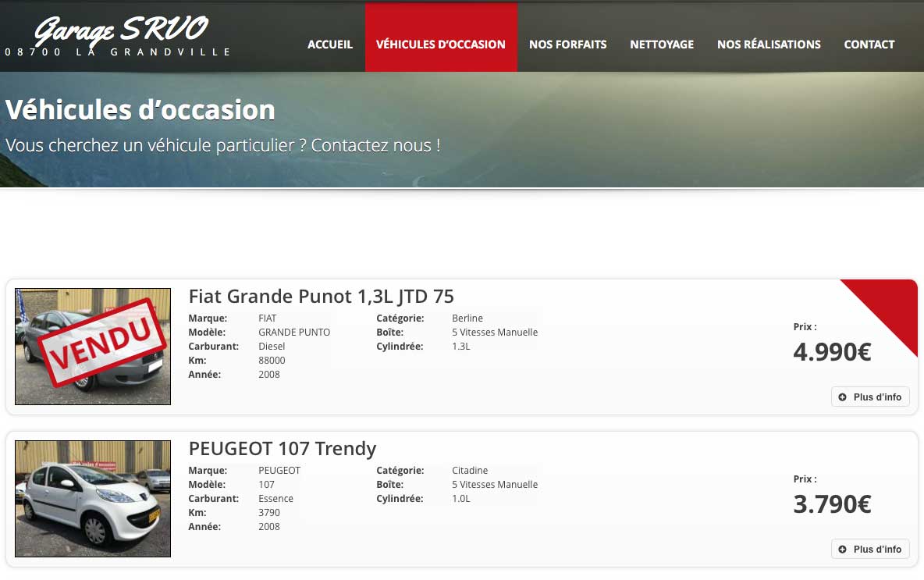Click the GRANDE PUNTO model value

point(294,333)
